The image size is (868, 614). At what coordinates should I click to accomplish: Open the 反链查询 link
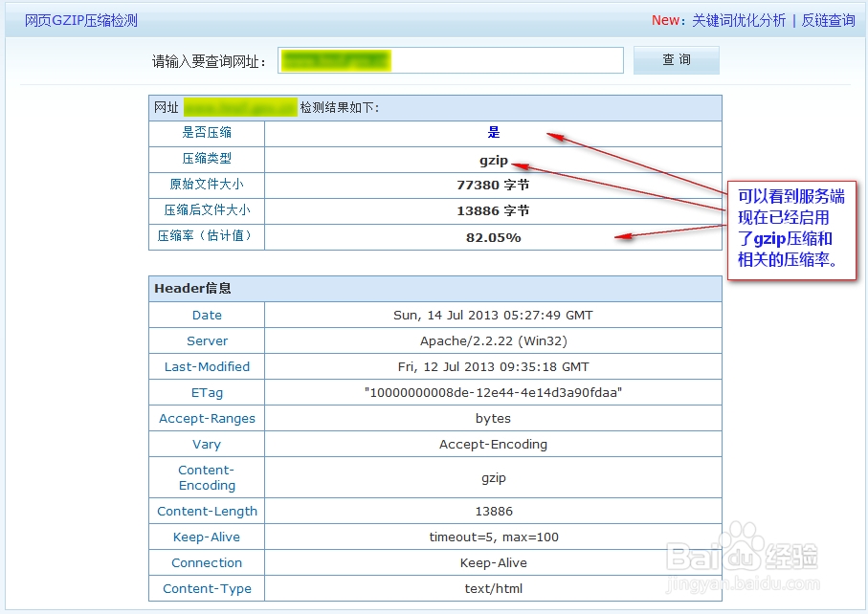tap(829, 19)
